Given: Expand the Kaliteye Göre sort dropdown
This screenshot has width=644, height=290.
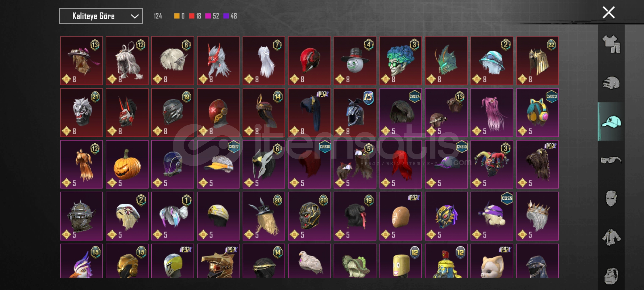Looking at the screenshot, I should click(101, 16).
